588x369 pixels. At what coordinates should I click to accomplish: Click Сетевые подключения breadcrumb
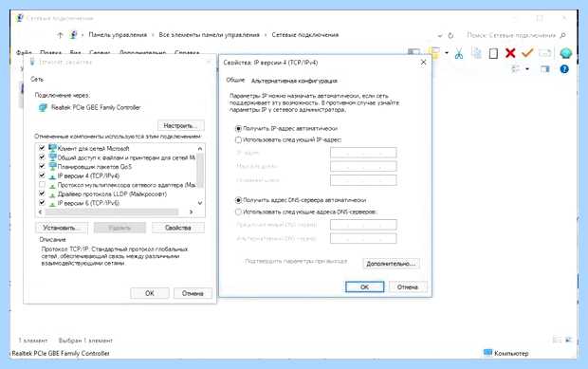click(304, 35)
